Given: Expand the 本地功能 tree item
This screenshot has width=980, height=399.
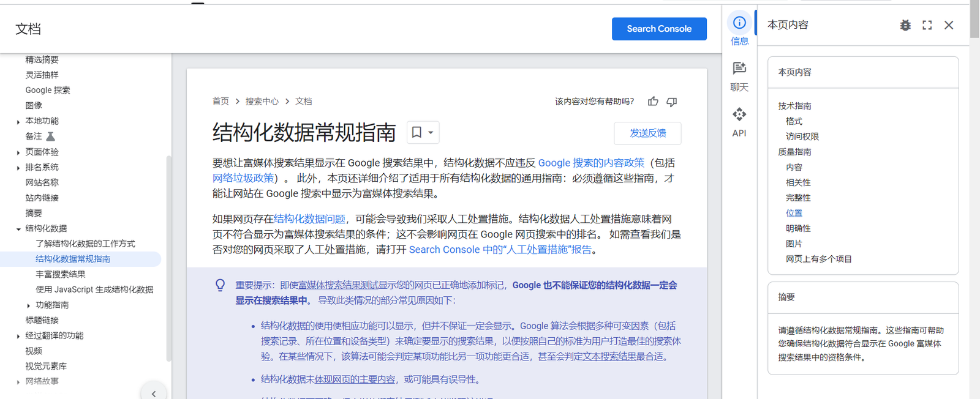Looking at the screenshot, I should (x=18, y=122).
